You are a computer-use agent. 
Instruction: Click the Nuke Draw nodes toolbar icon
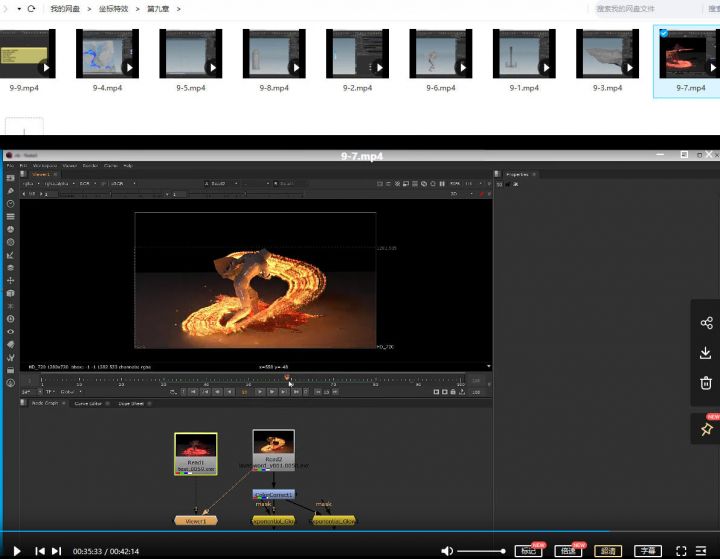[x=11, y=191]
